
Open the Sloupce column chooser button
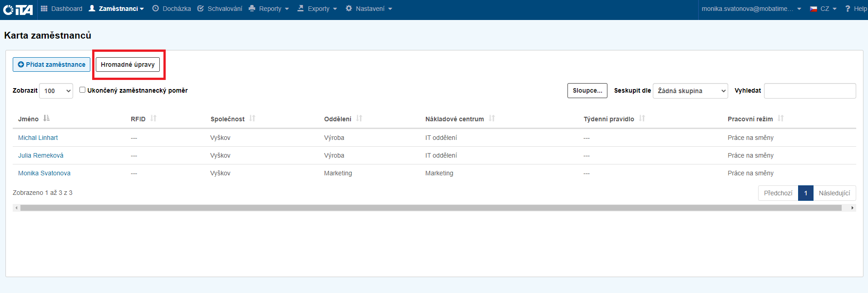(x=587, y=90)
